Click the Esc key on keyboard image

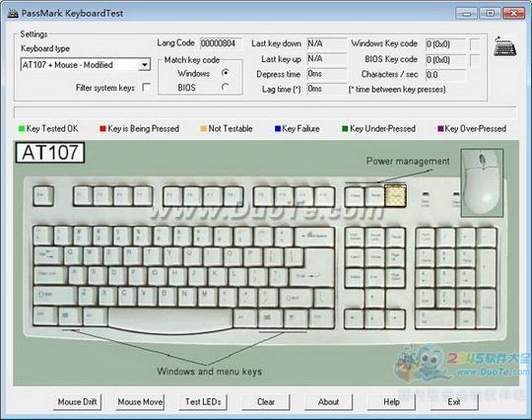pyautogui.click(x=43, y=196)
